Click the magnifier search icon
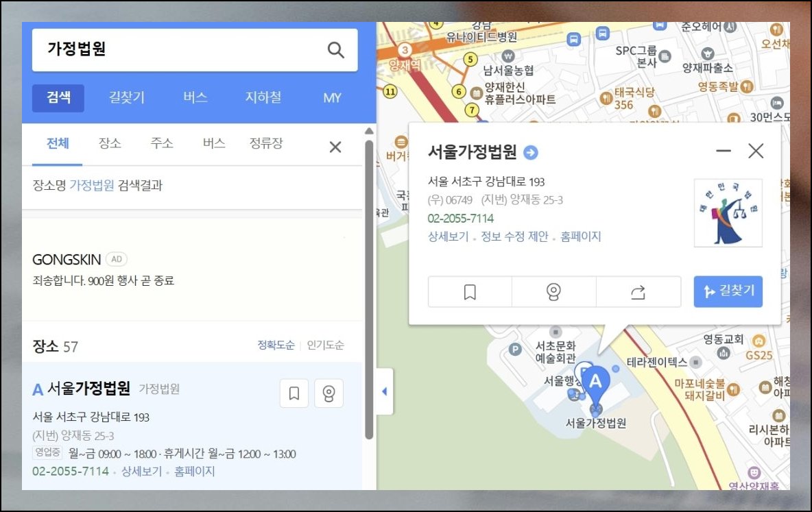This screenshot has height=512, width=812. coord(335,50)
